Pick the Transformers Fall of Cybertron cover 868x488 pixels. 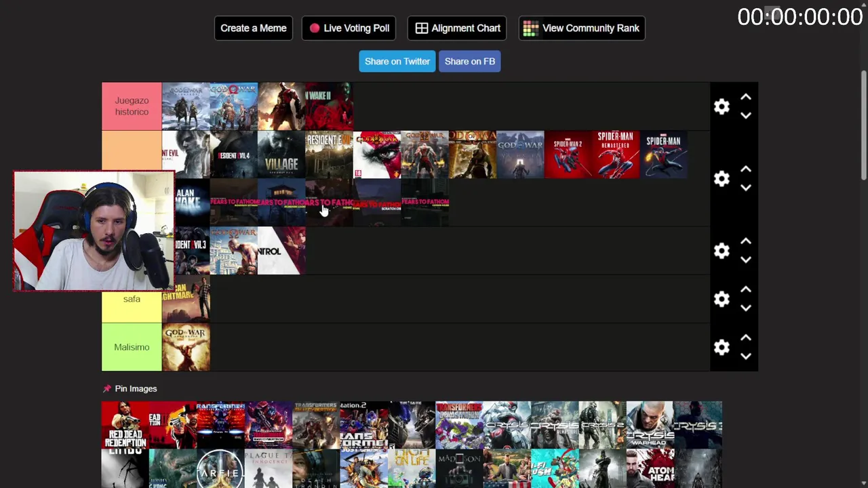pyautogui.click(x=316, y=425)
